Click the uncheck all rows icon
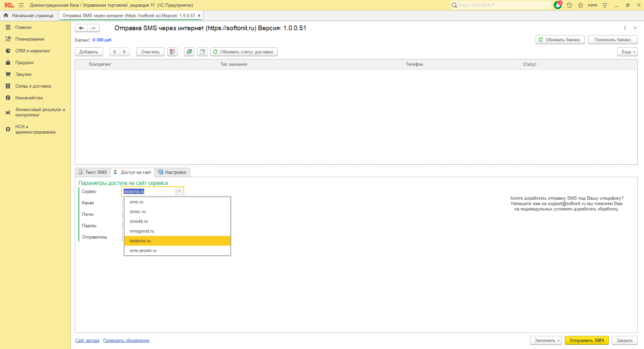The image size is (644, 349). 202,52
